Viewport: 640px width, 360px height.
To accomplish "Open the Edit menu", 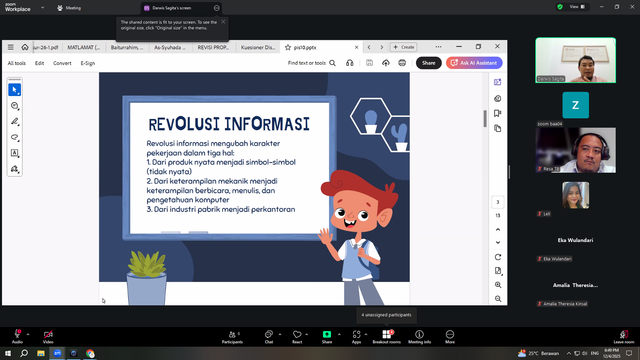I will [40, 63].
